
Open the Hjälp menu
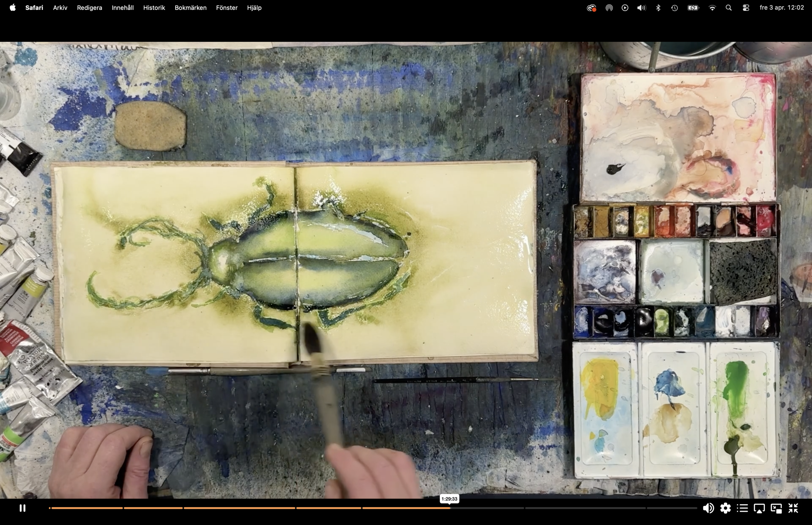254,8
